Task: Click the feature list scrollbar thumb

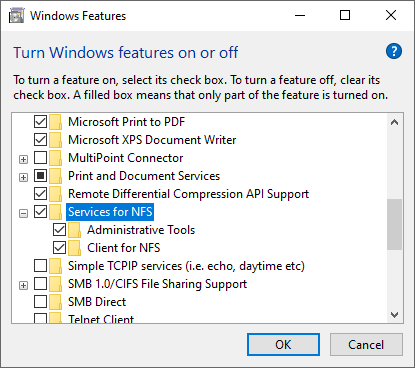Action: [395, 224]
